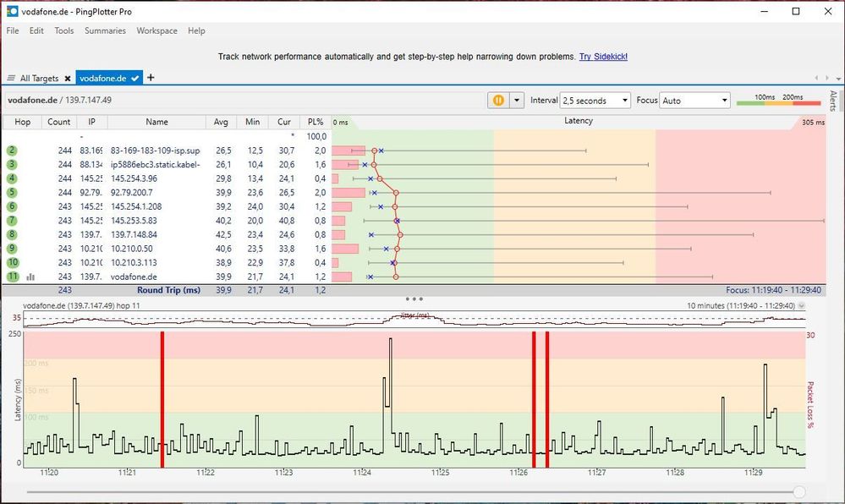Open the Interval dropdown showing 2,5 seconds

595,100
